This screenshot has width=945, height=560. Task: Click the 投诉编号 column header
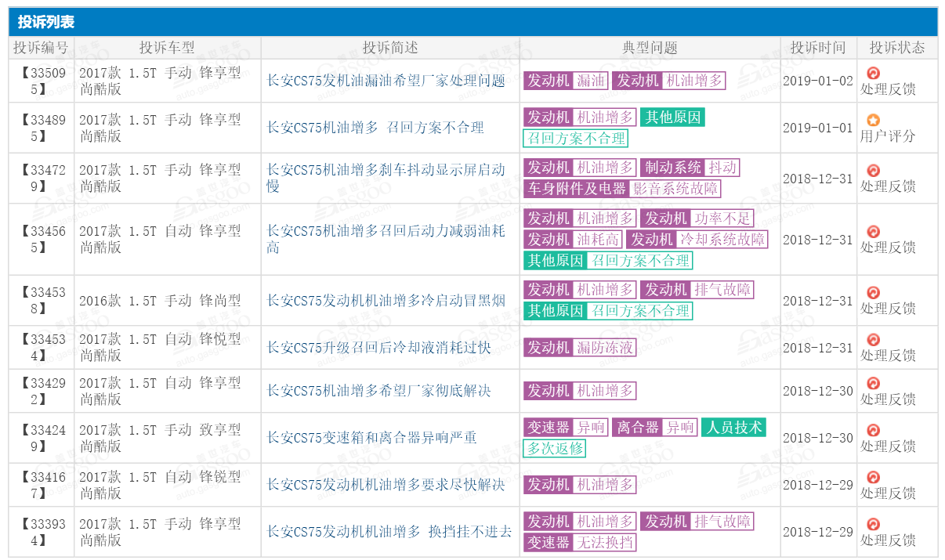(x=41, y=48)
